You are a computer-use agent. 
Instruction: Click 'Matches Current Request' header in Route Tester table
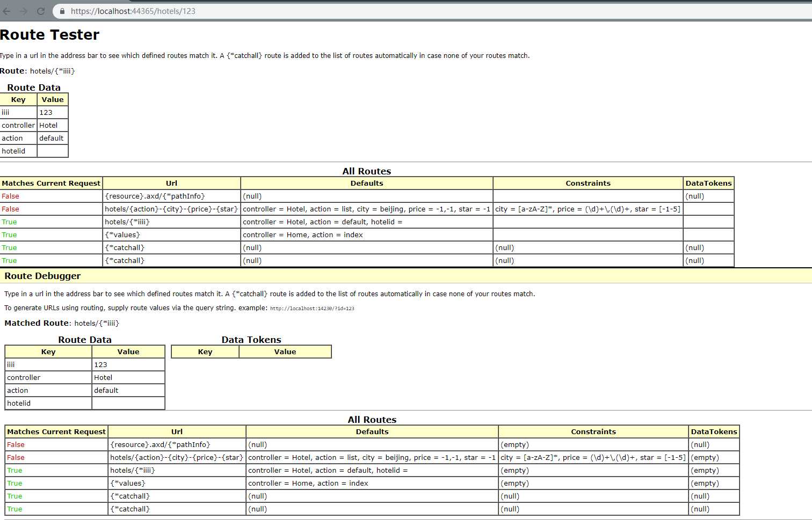coord(51,183)
